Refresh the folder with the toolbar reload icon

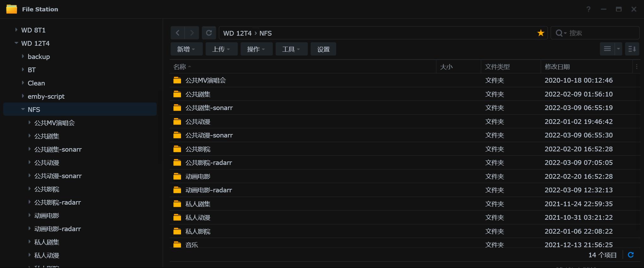tap(209, 33)
